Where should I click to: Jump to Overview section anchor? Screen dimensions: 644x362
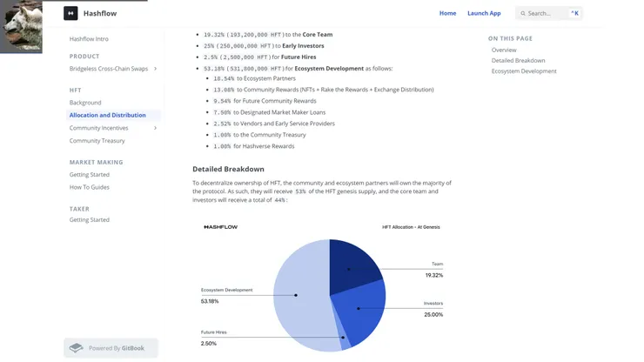tap(504, 50)
